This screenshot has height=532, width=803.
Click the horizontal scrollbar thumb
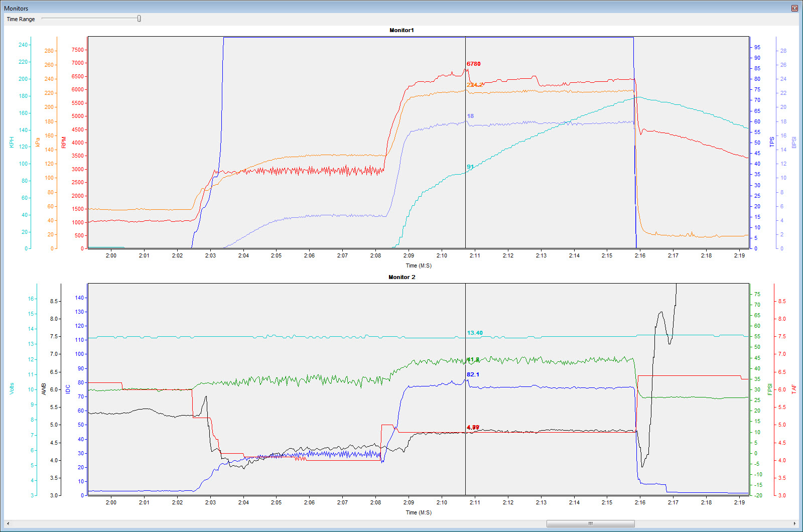point(590,523)
